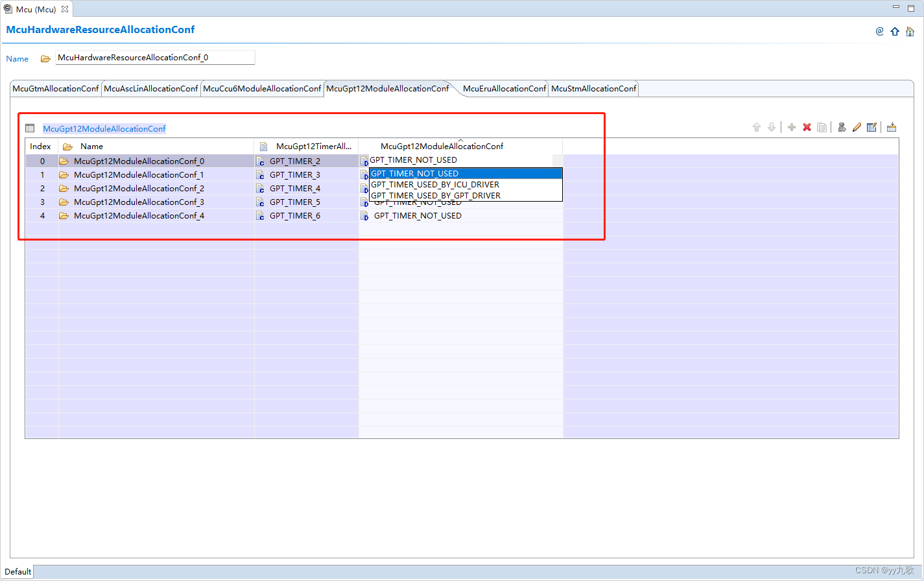924x581 pixels.
Task: Click the pencil edit icon
Action: 857,127
